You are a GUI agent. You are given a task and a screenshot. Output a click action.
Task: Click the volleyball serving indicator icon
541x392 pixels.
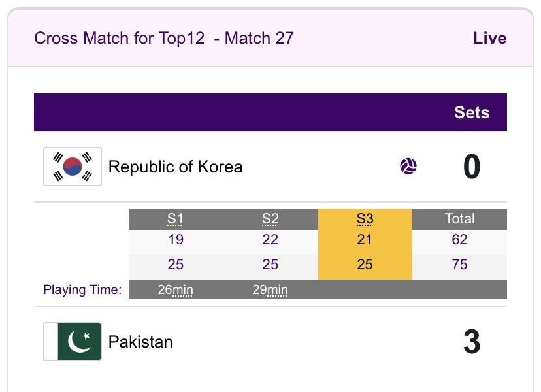tap(408, 167)
